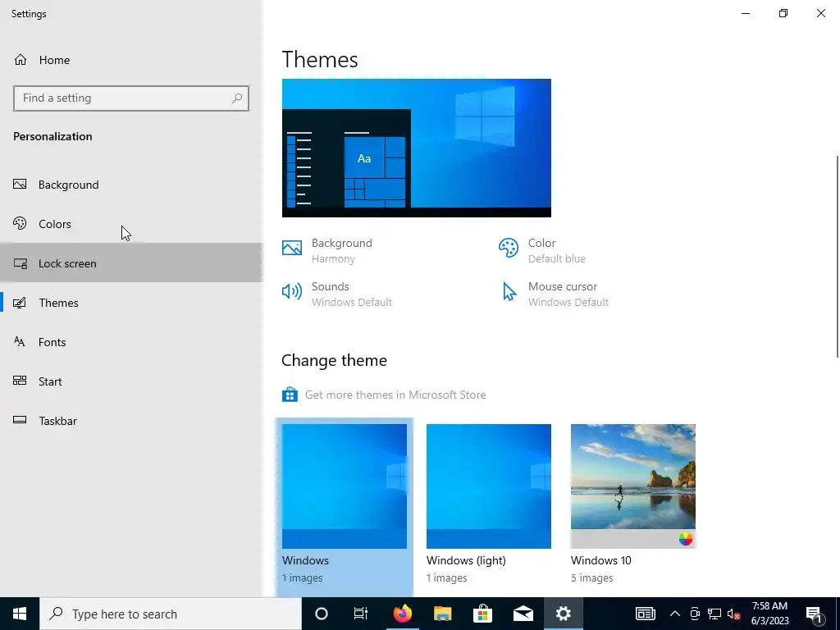Click the Microsoft Store bag icon beside themes link
This screenshot has width=840, height=630.
(x=290, y=395)
